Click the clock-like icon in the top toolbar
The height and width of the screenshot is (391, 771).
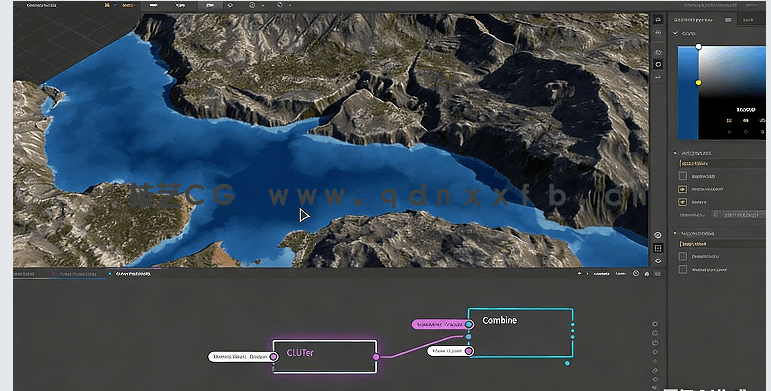tap(252, 5)
